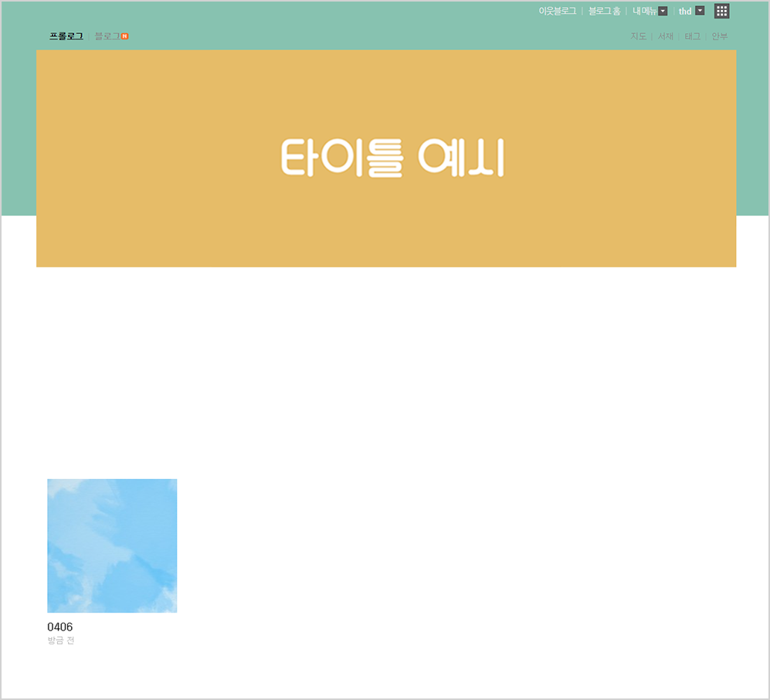The height and width of the screenshot is (700, 770).
Task: Select the 안부 menu item
Action: [719, 36]
